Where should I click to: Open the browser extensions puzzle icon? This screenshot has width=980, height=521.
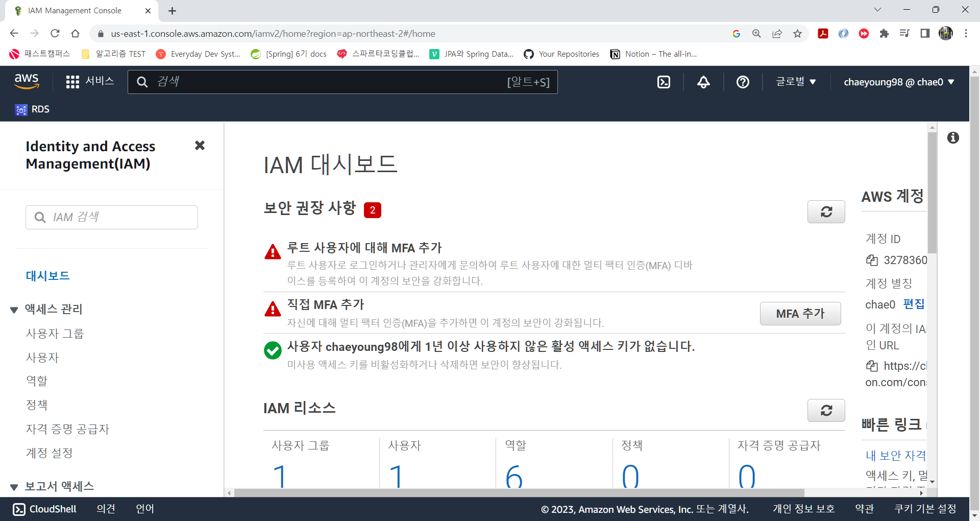[884, 33]
